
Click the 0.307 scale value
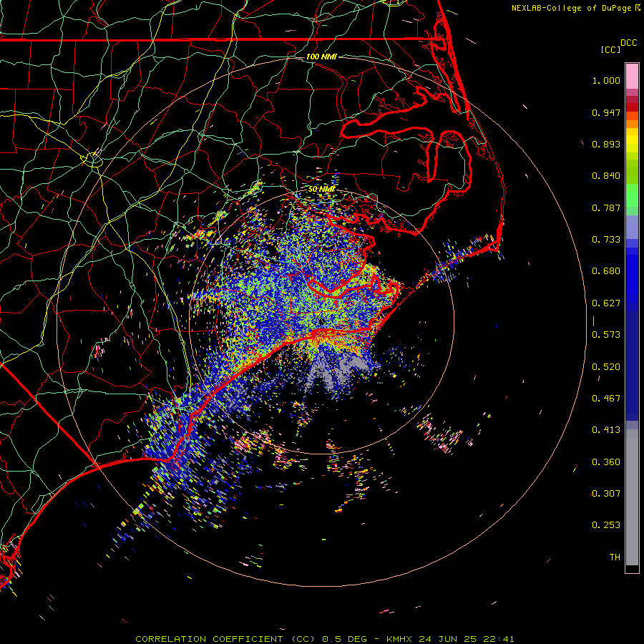[606, 494]
